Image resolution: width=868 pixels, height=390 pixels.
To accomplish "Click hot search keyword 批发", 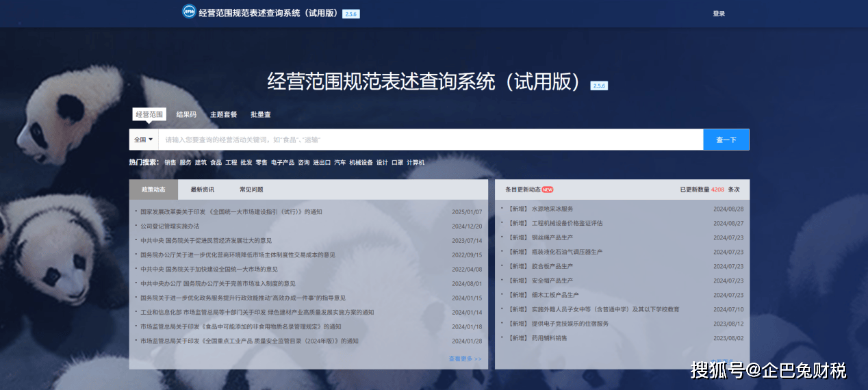I will (246, 163).
